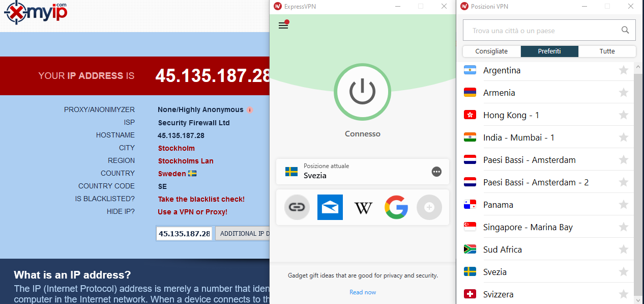Switch to the Consigliate tab

point(491,51)
